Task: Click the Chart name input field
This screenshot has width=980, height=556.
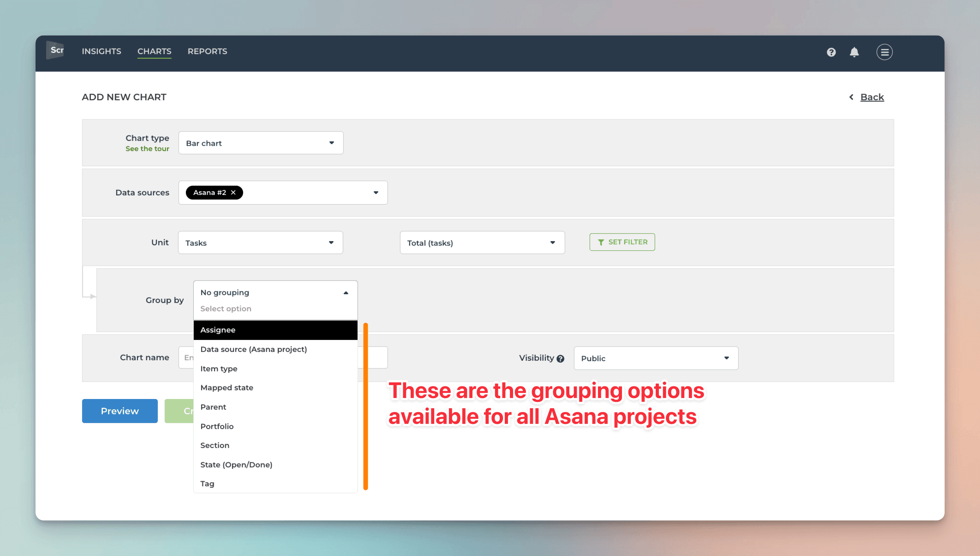Action: [283, 357]
